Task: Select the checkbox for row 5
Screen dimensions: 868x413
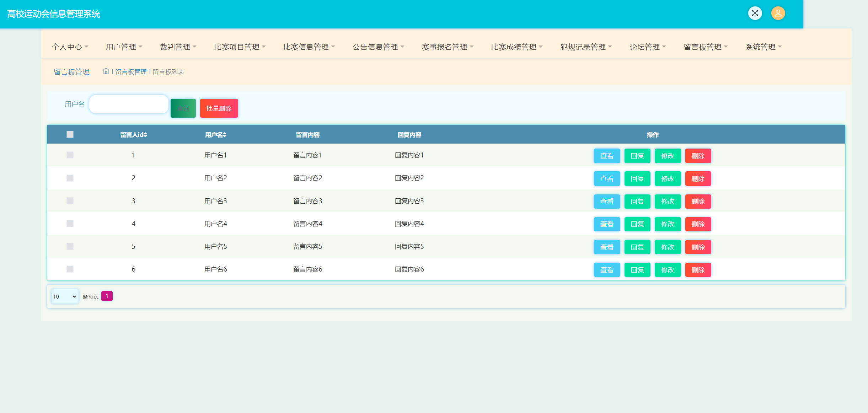Action: tap(70, 246)
